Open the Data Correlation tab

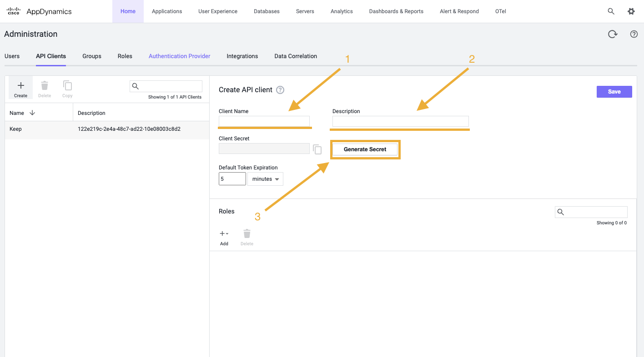click(296, 56)
